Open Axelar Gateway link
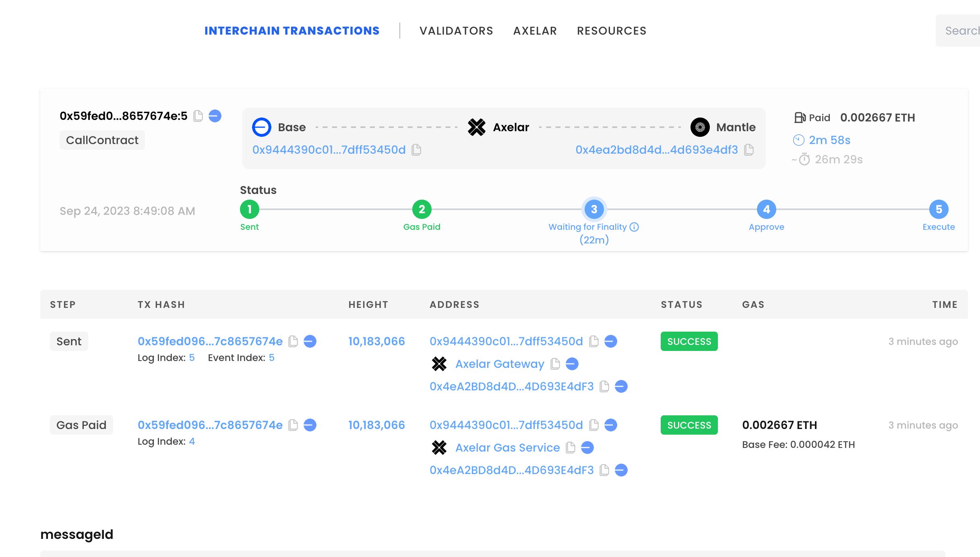Image resolution: width=980 pixels, height=557 pixels. 500,364
